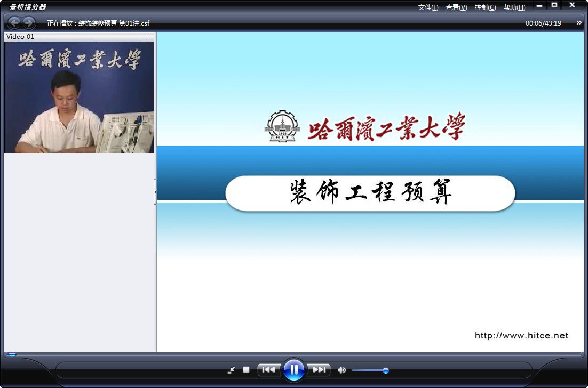Mute audio with the speaker icon
This screenshot has width=588, height=388.
click(341, 370)
